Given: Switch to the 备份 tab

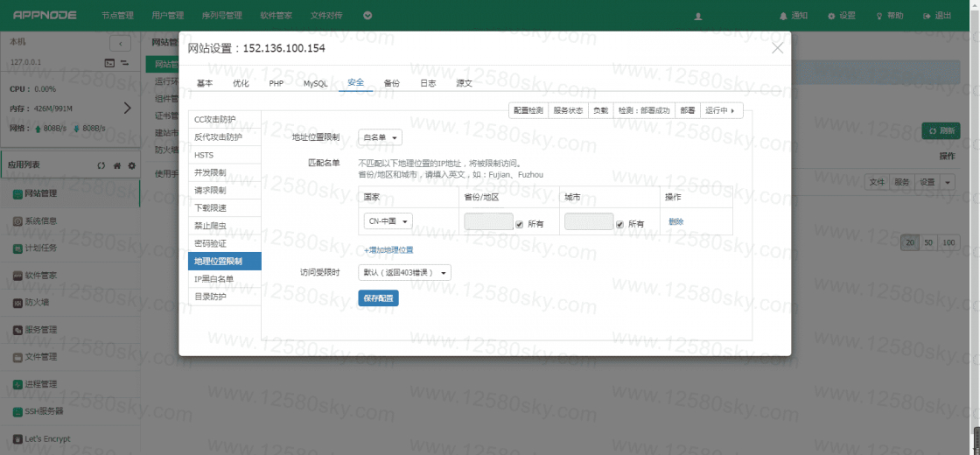Looking at the screenshot, I should (x=392, y=83).
